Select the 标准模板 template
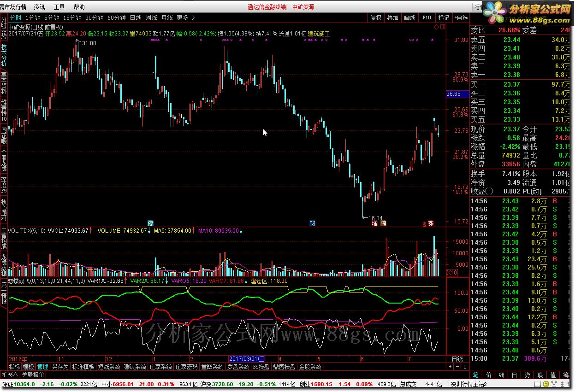575x392 pixels. (83, 367)
